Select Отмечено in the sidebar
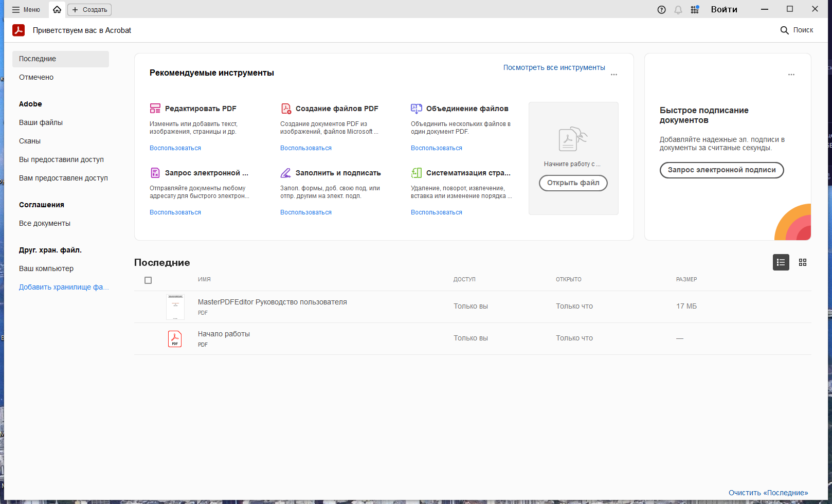The height and width of the screenshot is (504, 832). (36, 77)
